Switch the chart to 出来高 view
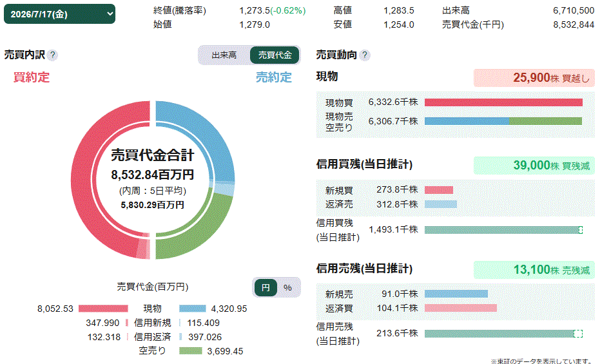The width and height of the screenshot is (600, 364). 224,55
